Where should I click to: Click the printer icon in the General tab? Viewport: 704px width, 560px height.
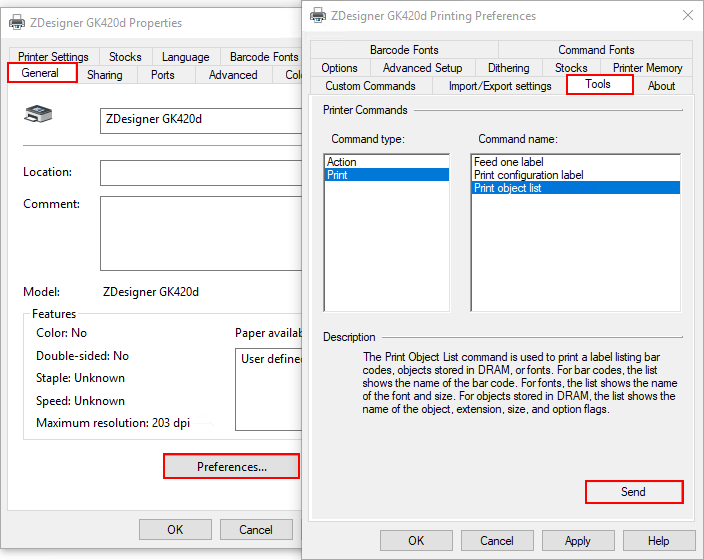(x=38, y=118)
